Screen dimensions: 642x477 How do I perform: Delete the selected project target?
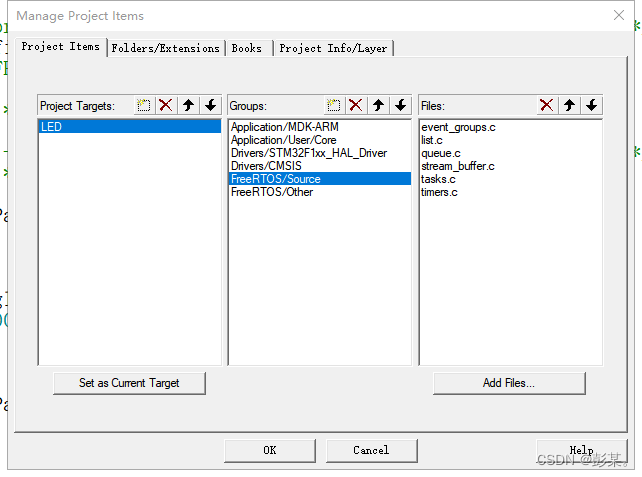(x=166, y=106)
